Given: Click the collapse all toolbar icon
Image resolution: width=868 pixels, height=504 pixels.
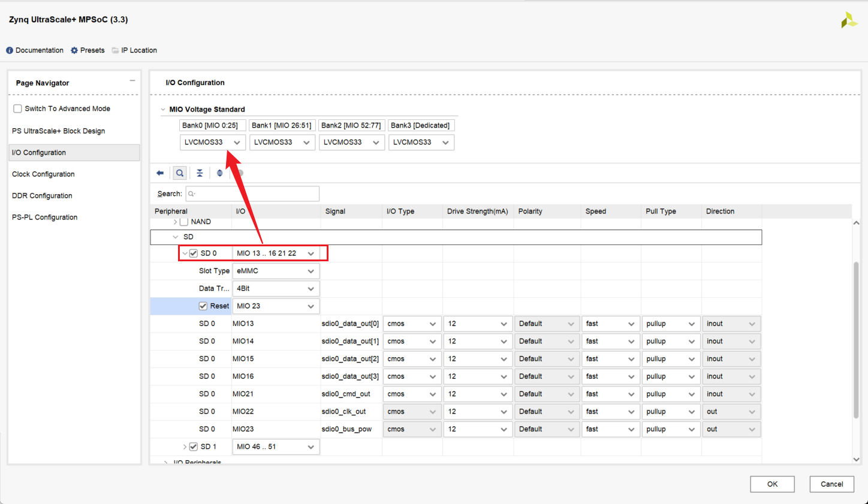Looking at the screenshot, I should (200, 173).
